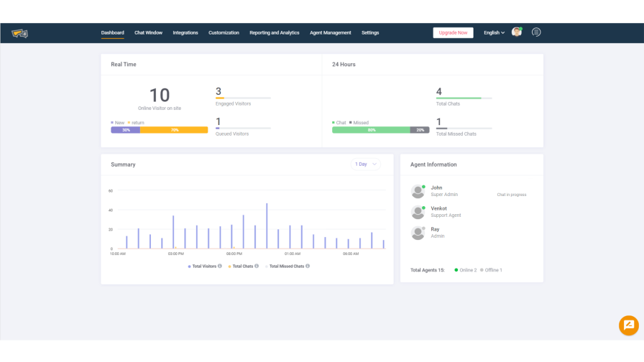Click the Queued Visitors label
644x362 pixels.
[x=232, y=134]
